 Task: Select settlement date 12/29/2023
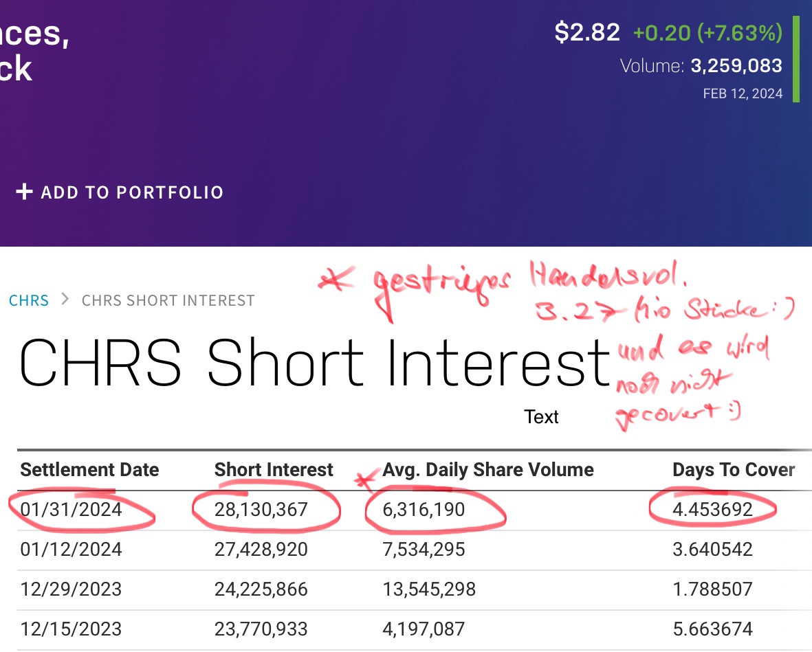click(x=71, y=589)
